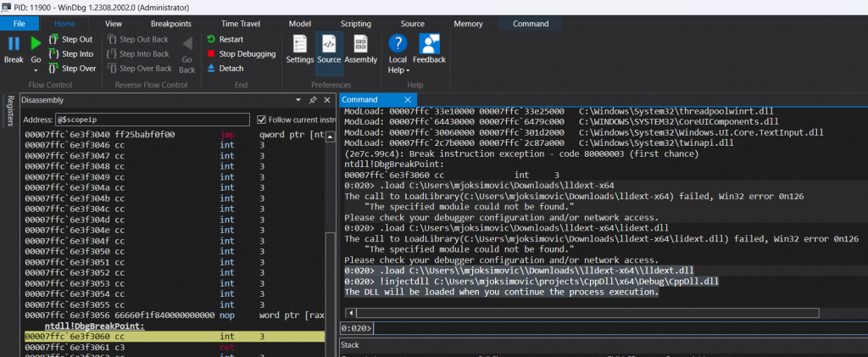Click the twinapi.dll ModLoad line
The image size is (868, 357).
coord(540,142)
